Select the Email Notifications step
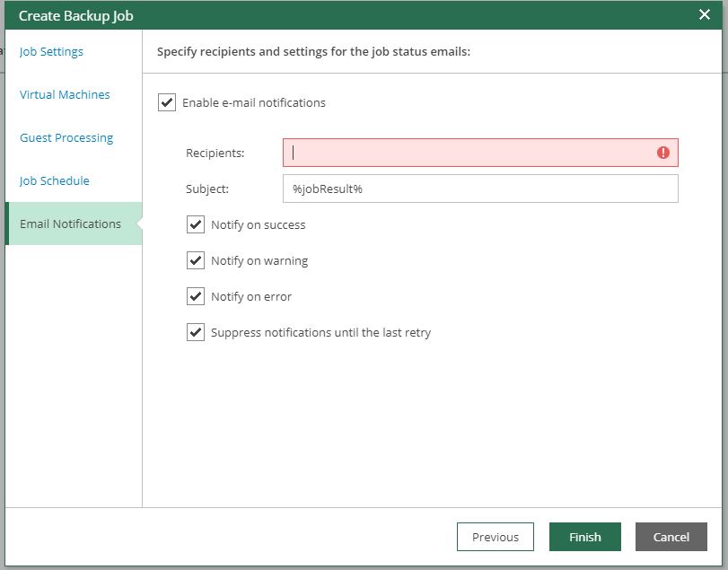 click(x=70, y=224)
